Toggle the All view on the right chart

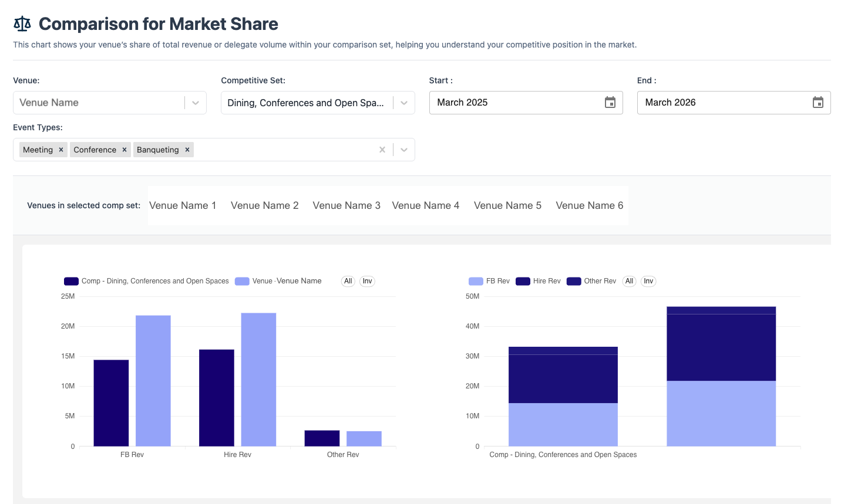click(629, 281)
